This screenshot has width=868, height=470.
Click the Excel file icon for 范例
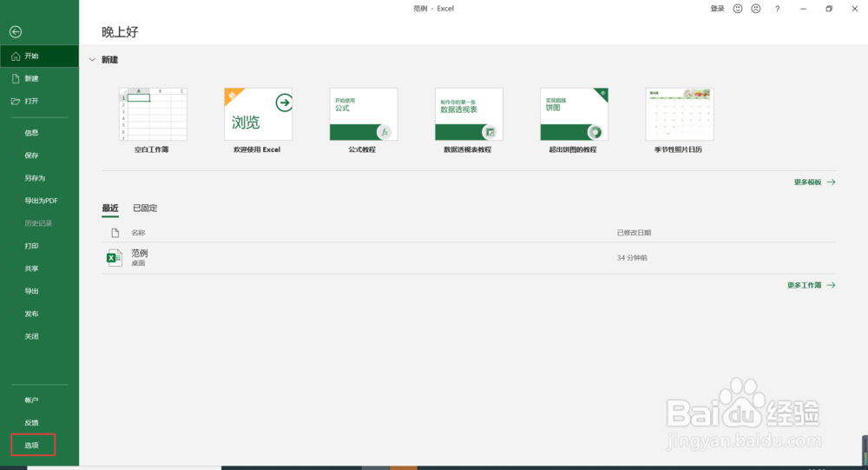tap(114, 258)
